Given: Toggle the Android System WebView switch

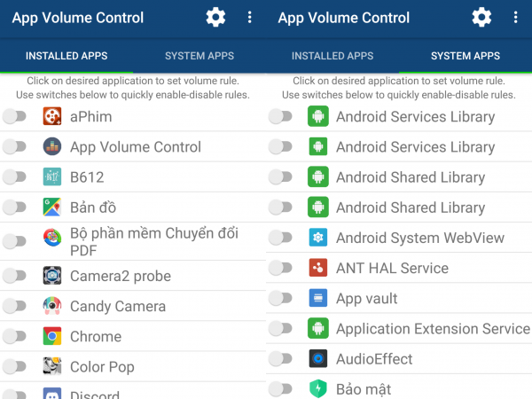Looking at the screenshot, I should click(280, 238).
